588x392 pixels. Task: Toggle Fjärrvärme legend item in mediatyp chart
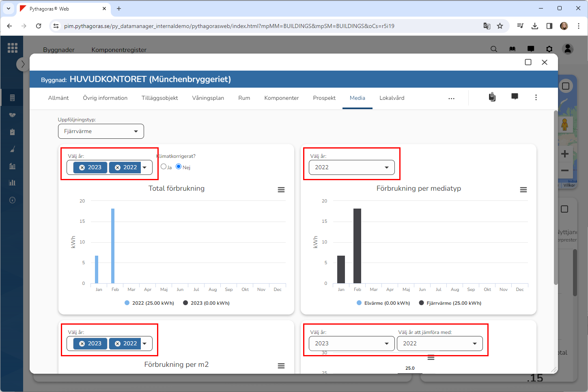point(450,303)
